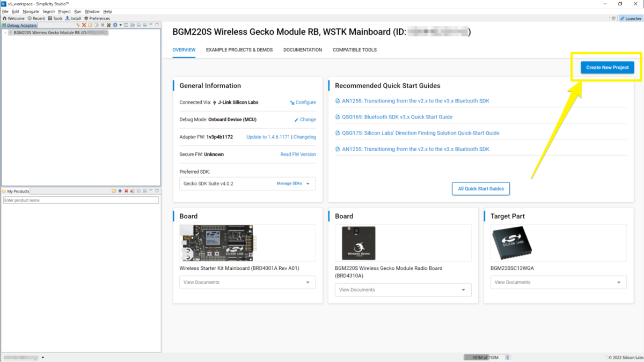This screenshot has width=644, height=362.
Task: Click the All Quick Start Guides button
Action: click(481, 189)
